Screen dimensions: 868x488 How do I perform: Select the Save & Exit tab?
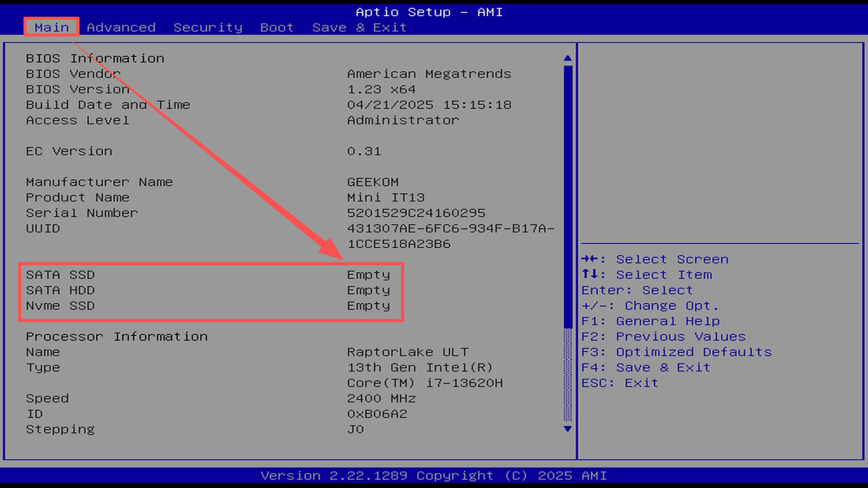click(359, 28)
